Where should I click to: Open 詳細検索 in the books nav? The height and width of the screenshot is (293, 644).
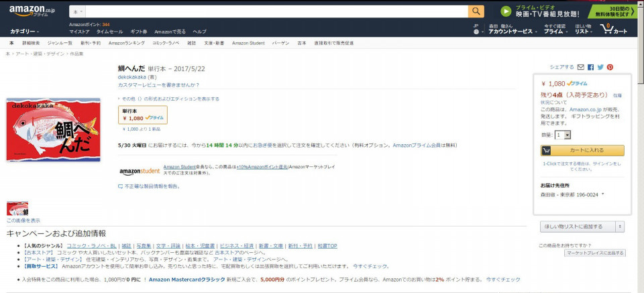pyautogui.click(x=31, y=43)
